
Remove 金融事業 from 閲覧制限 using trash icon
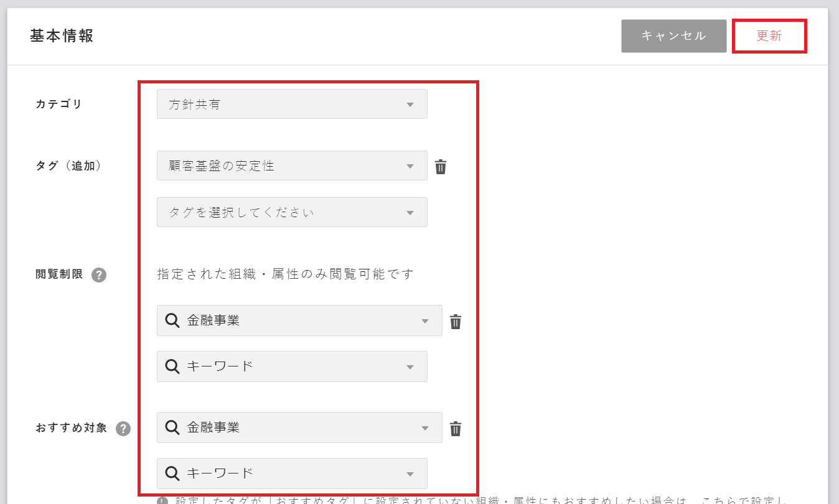456,322
